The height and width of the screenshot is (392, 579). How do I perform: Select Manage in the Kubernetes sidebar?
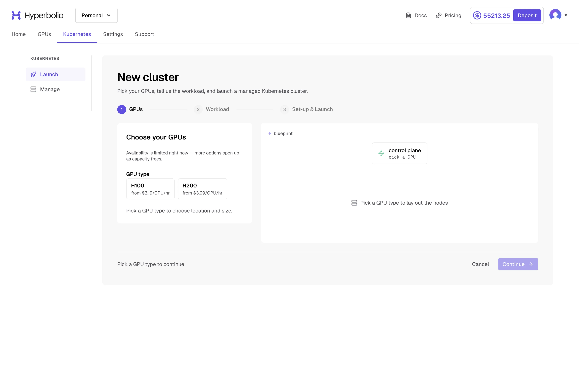click(55, 89)
